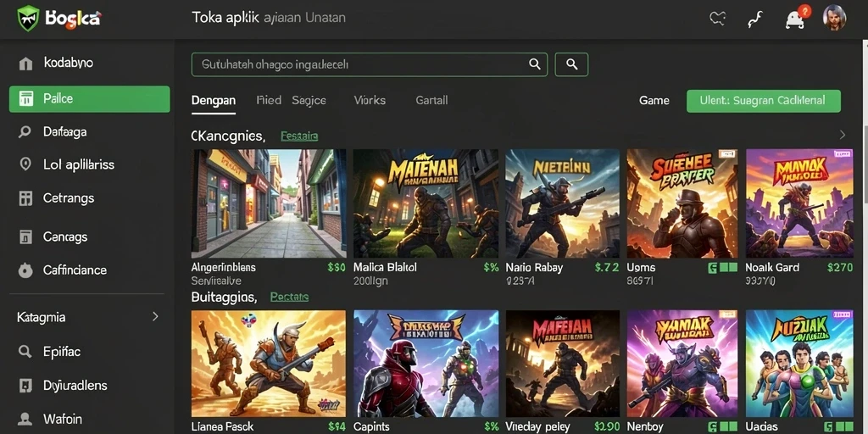Click Toka apkik header title
This screenshot has height=434, width=868.
point(225,18)
